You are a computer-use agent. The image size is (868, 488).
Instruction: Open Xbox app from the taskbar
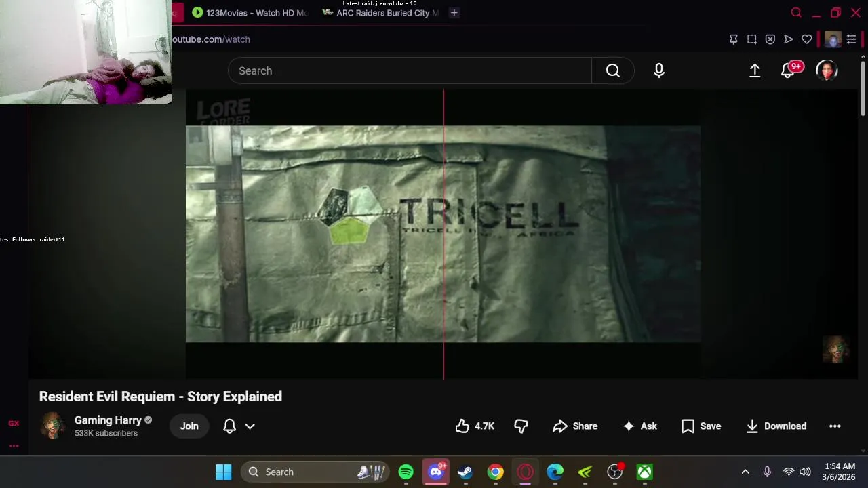click(645, 472)
